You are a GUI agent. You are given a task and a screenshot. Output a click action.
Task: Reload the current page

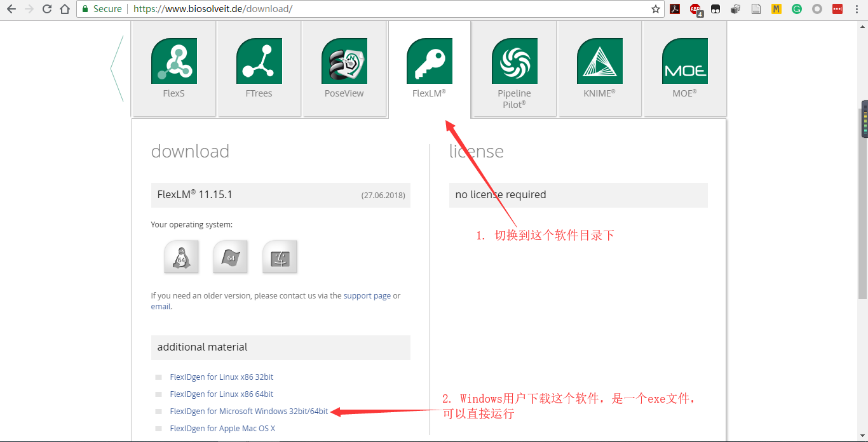click(46, 9)
